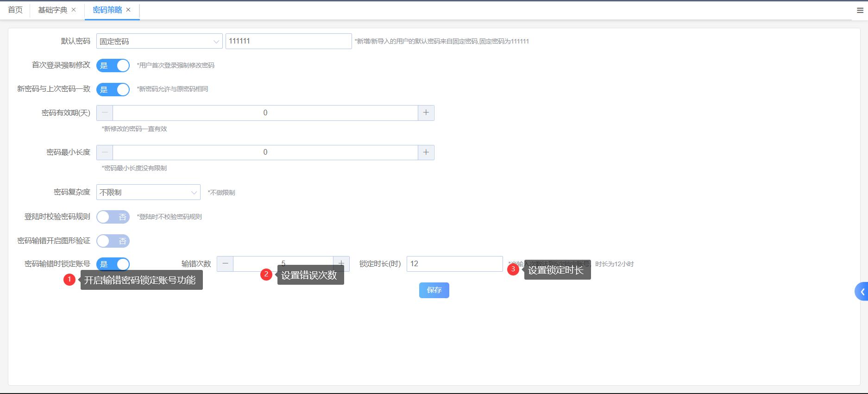Open the 默认密码 dropdown
Image resolution: width=868 pixels, height=394 pixels.
[x=159, y=41]
